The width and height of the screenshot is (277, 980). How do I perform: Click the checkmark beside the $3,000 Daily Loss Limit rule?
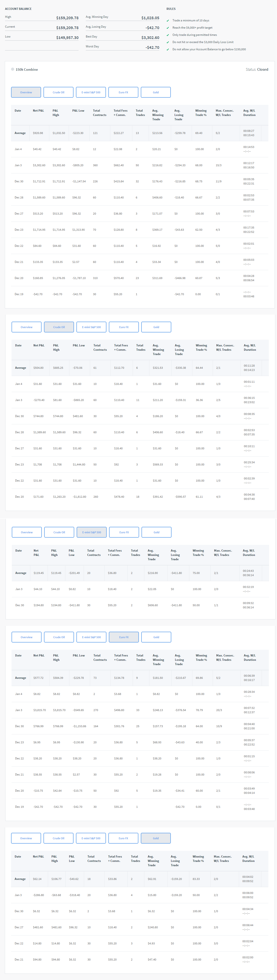click(167, 42)
